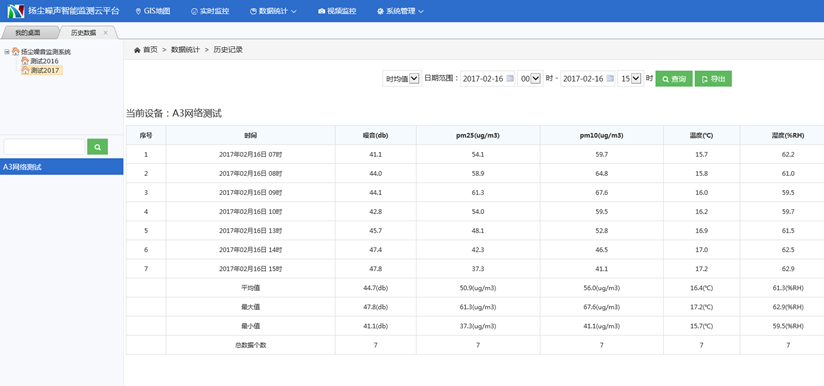Expand the 系统管理 settings menu
Screen dimensions: 824x386
400,11
